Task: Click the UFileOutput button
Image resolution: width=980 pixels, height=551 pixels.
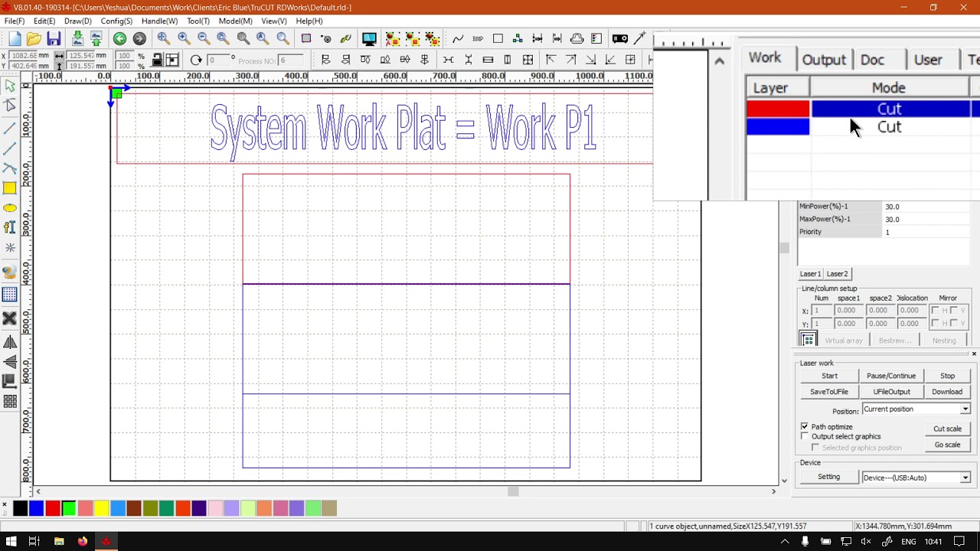Action: pyautogui.click(x=891, y=392)
